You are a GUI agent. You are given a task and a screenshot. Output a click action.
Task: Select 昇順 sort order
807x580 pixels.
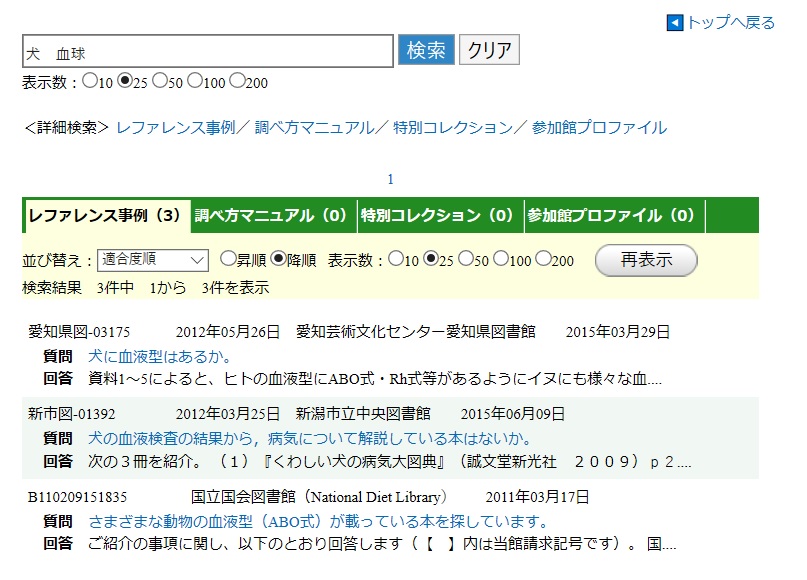pyautogui.click(x=227, y=258)
